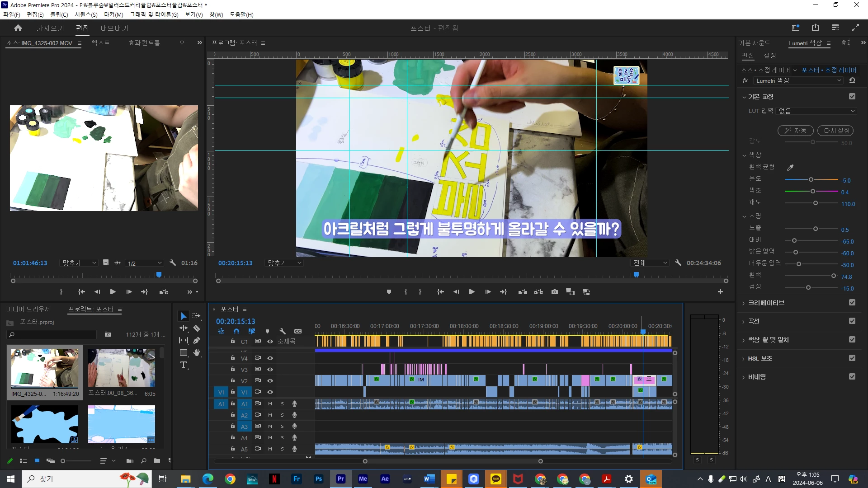Click the 다시 설정 reset button
The image size is (868, 488).
coord(835,131)
